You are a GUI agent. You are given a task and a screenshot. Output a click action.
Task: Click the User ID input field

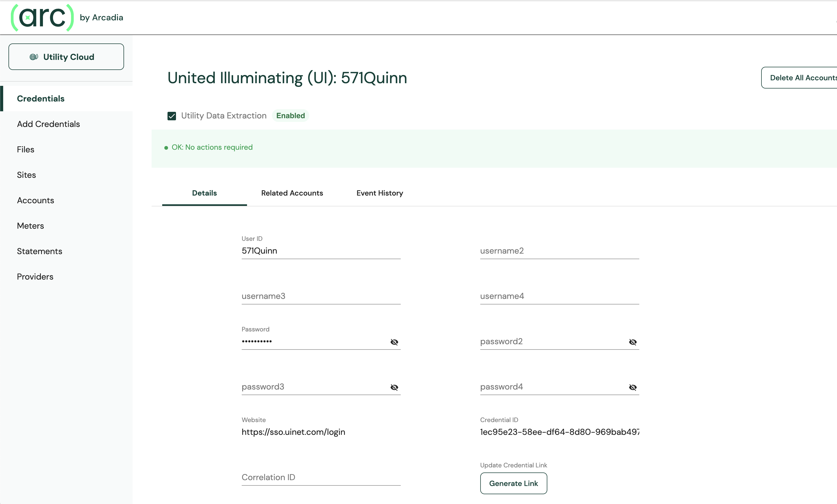point(321,251)
